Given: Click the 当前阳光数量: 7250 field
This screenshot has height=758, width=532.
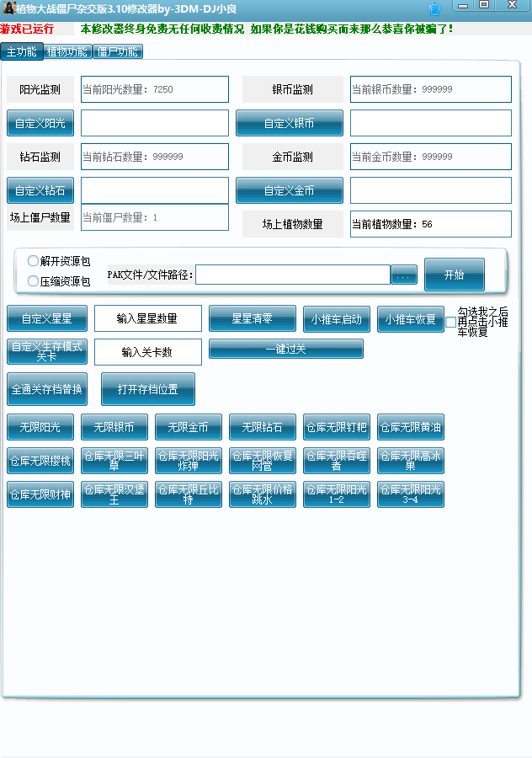Looking at the screenshot, I should (155, 89).
